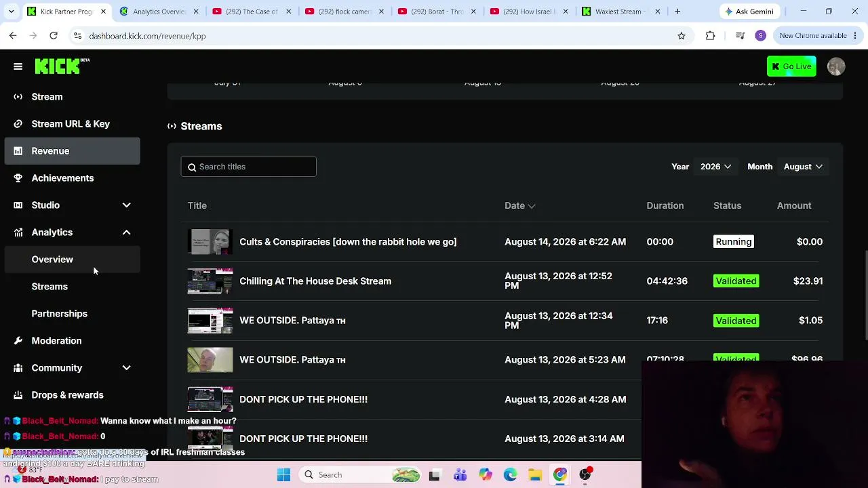The image size is (868, 488).
Task: Click the Running status badge
Action: pyautogui.click(x=733, y=242)
